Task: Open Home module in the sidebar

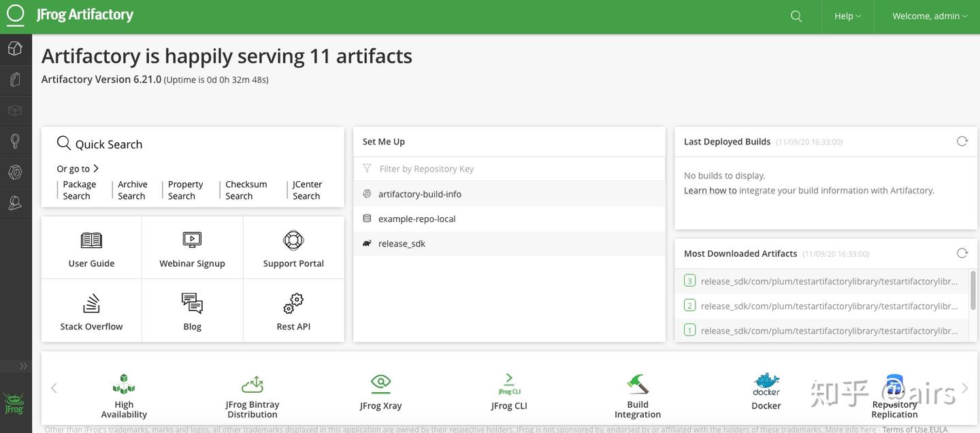Action: 15,48
